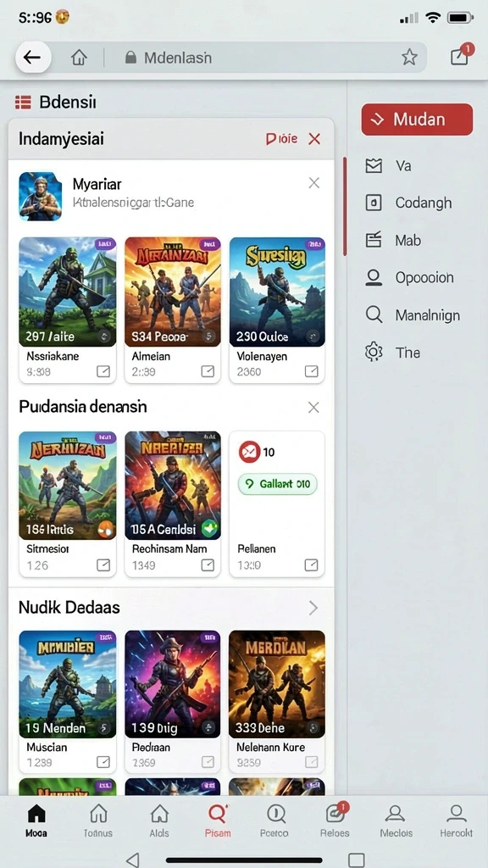The height and width of the screenshot is (868, 488).
Task: Open the Sitmesior game thumbnail
Action: (68, 486)
